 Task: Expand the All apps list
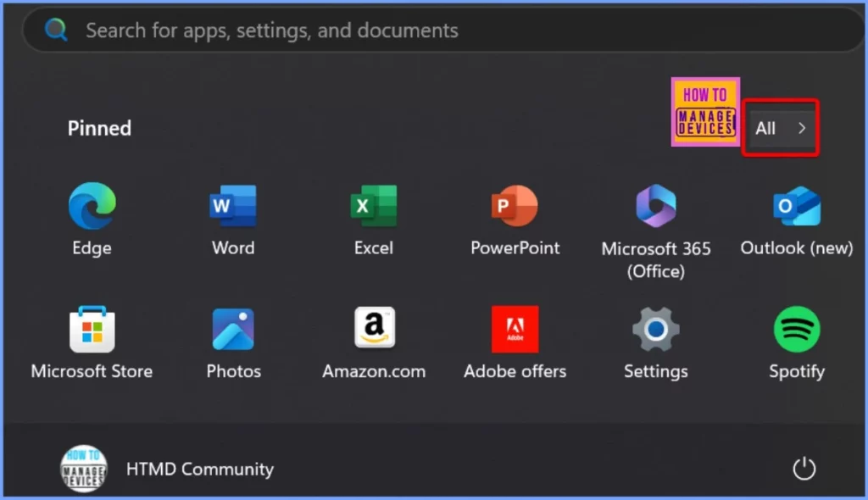[x=781, y=128]
